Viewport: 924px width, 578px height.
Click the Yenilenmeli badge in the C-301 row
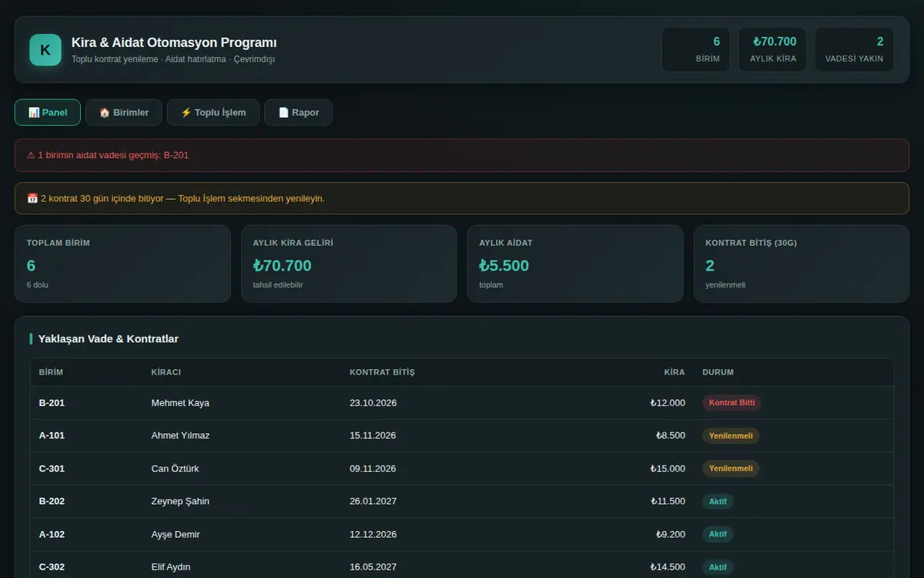tap(731, 469)
